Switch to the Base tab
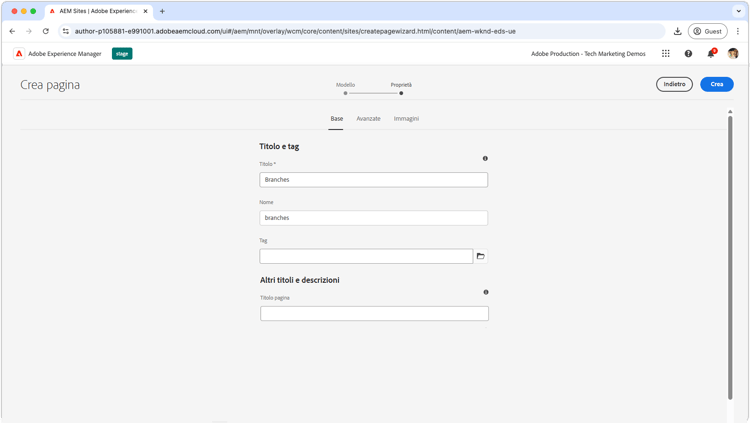The height and width of the screenshot is (423, 750). [336, 119]
